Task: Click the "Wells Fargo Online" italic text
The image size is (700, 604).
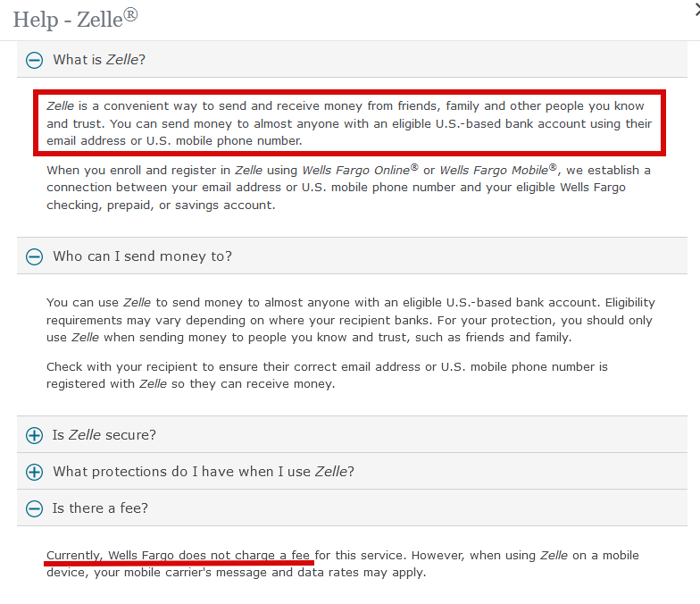Action: [360, 170]
